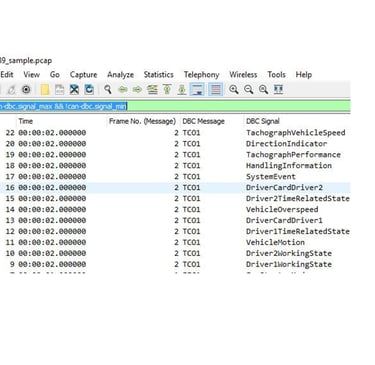Open capture options (round gear icon)
This screenshot has height=365, width=375.
pyautogui.click(x=26, y=89)
